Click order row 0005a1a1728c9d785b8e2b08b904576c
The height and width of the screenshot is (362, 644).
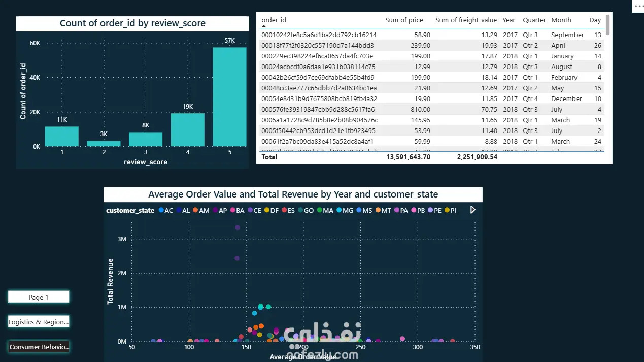(x=431, y=120)
